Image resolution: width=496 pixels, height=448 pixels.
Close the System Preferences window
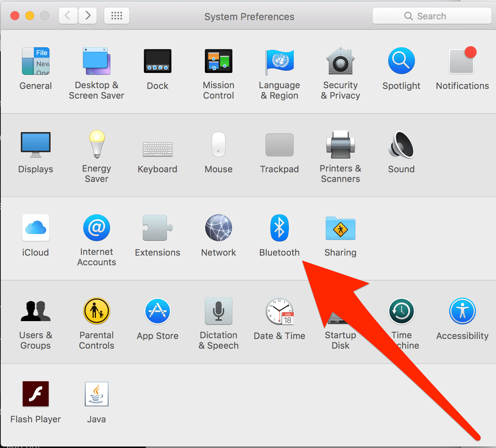[x=15, y=16]
